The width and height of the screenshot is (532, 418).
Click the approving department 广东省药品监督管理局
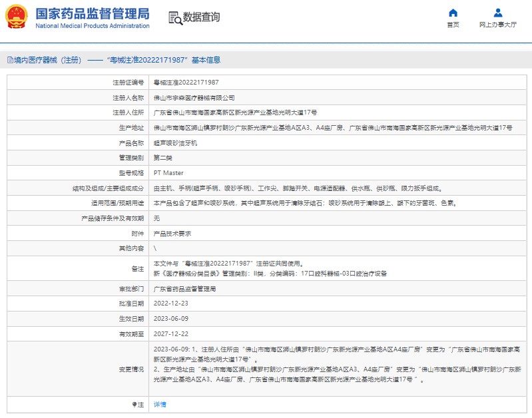184,289
